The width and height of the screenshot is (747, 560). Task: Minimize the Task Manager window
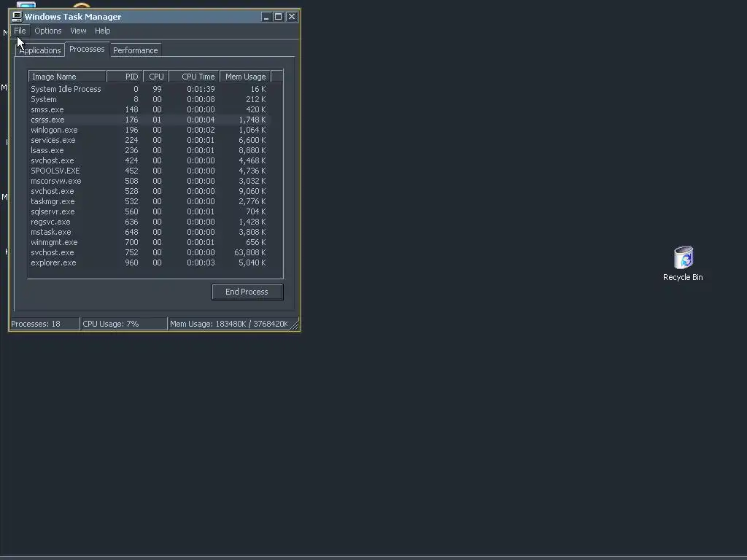(266, 17)
